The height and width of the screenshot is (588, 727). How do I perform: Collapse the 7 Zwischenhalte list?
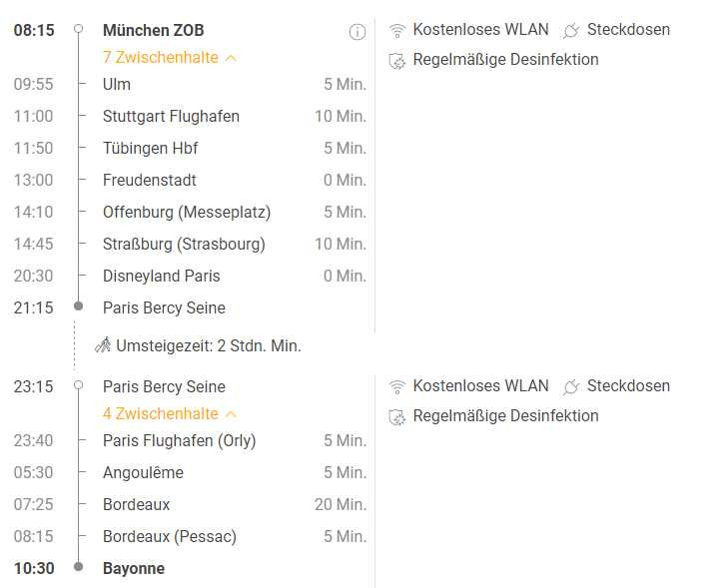point(169,58)
